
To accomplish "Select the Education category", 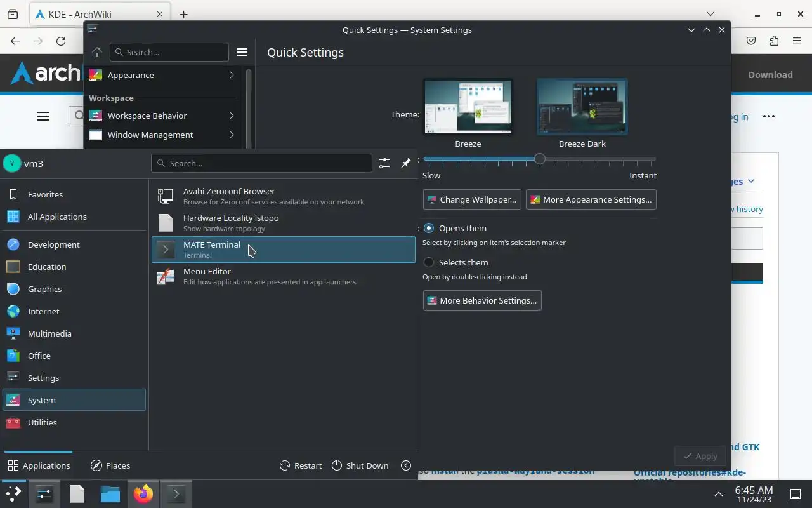I will point(74,267).
